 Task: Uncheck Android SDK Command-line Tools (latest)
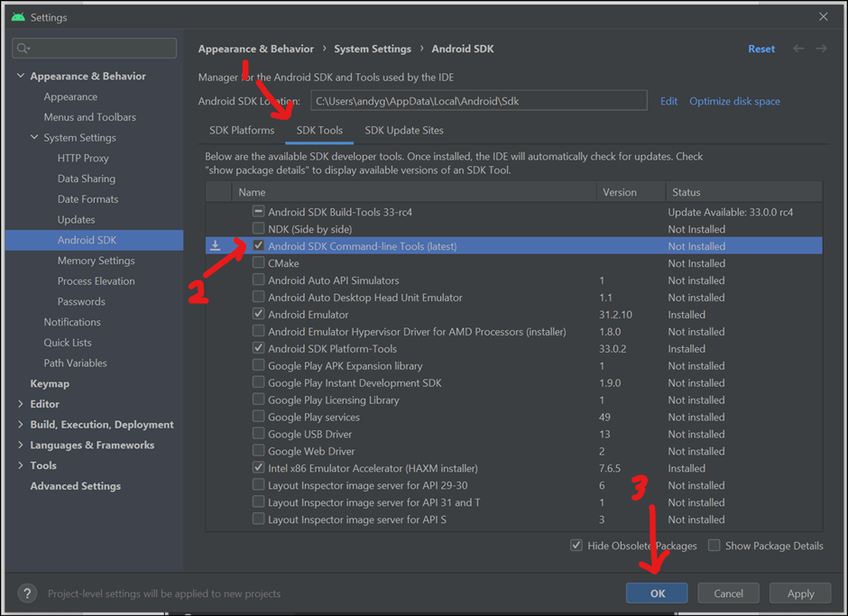click(259, 246)
